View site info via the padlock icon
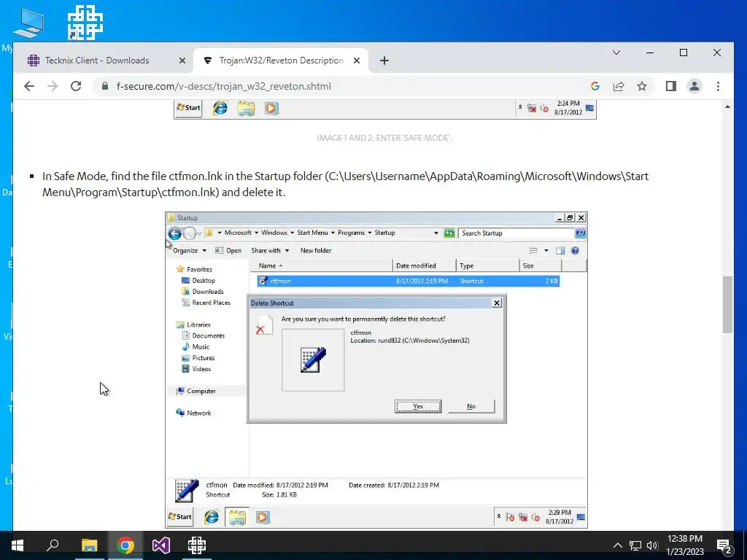Screen dimensions: 747x560 pos(105,86)
